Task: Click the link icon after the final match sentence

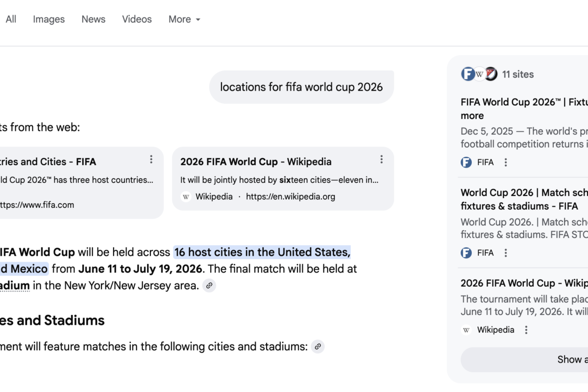Action: click(209, 285)
